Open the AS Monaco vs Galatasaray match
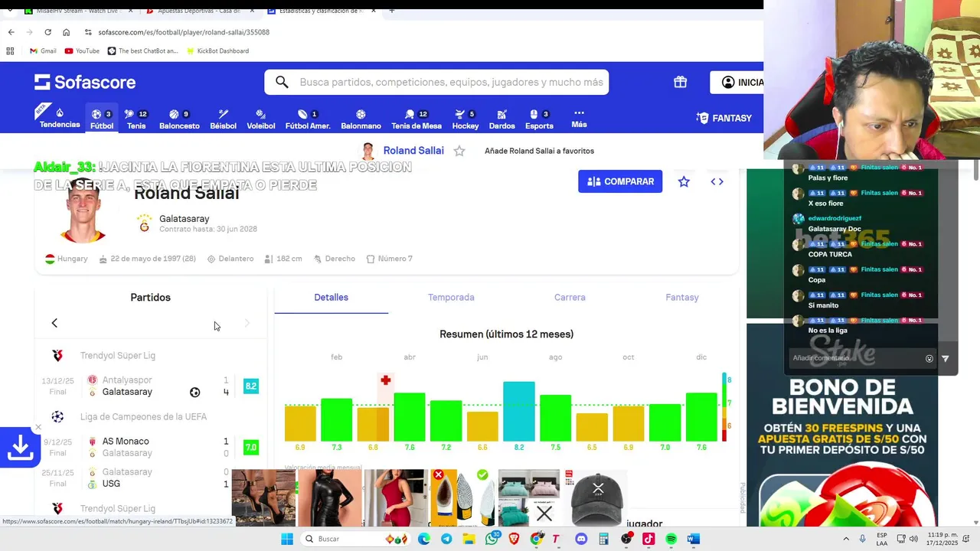This screenshot has height=551, width=980. click(x=150, y=447)
